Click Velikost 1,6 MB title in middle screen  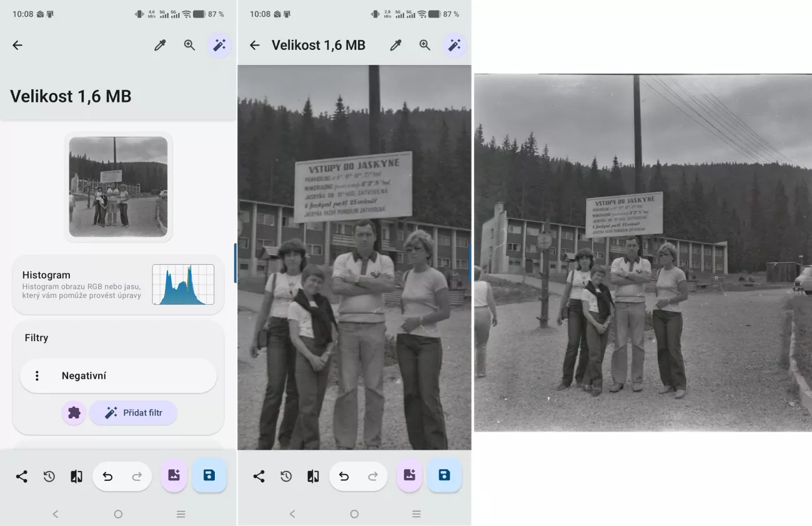pyautogui.click(x=319, y=45)
